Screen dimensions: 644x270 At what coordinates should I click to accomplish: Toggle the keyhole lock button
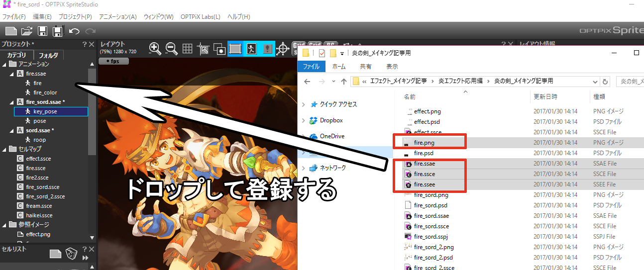[x=268, y=49]
